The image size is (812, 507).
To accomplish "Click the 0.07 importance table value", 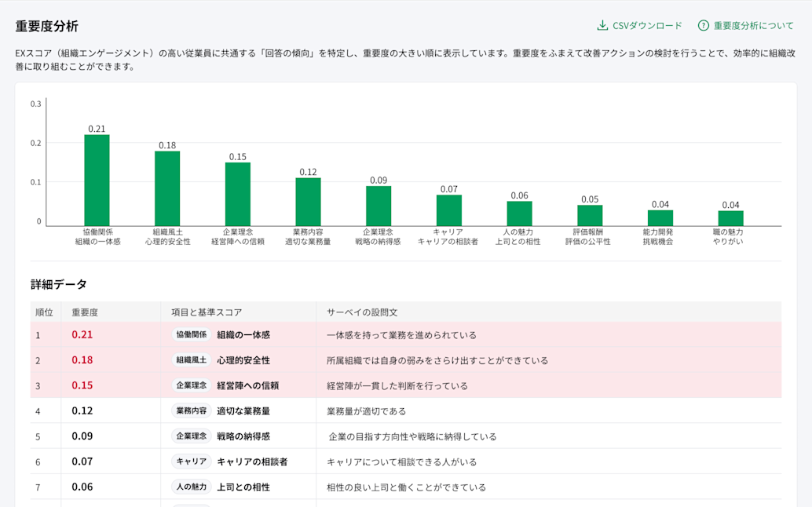I will (82, 461).
